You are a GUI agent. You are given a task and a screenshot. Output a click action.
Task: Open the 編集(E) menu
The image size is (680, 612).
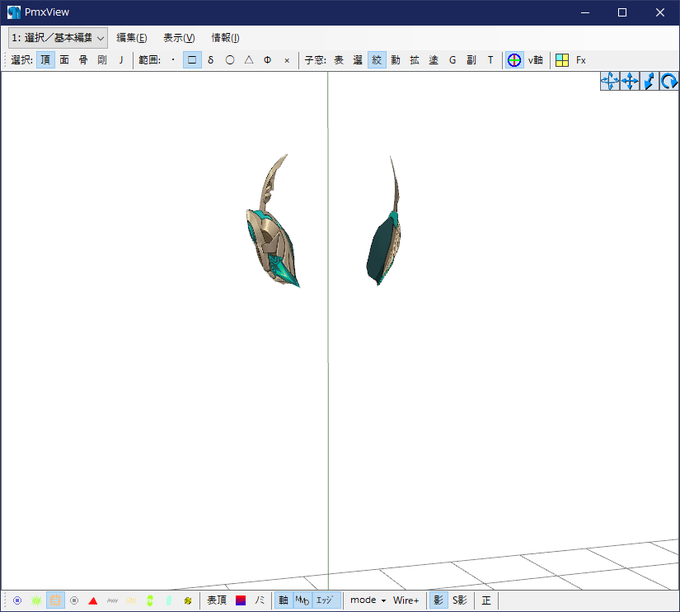[132, 38]
